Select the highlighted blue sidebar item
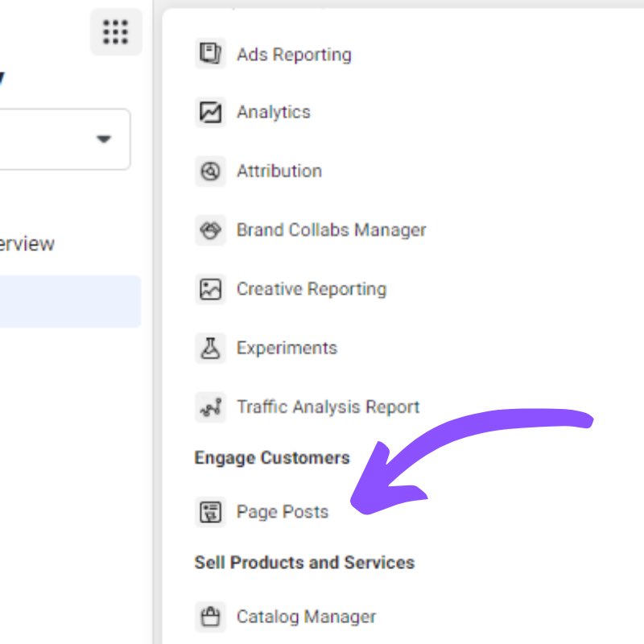This screenshot has width=644, height=644. [x=70, y=301]
